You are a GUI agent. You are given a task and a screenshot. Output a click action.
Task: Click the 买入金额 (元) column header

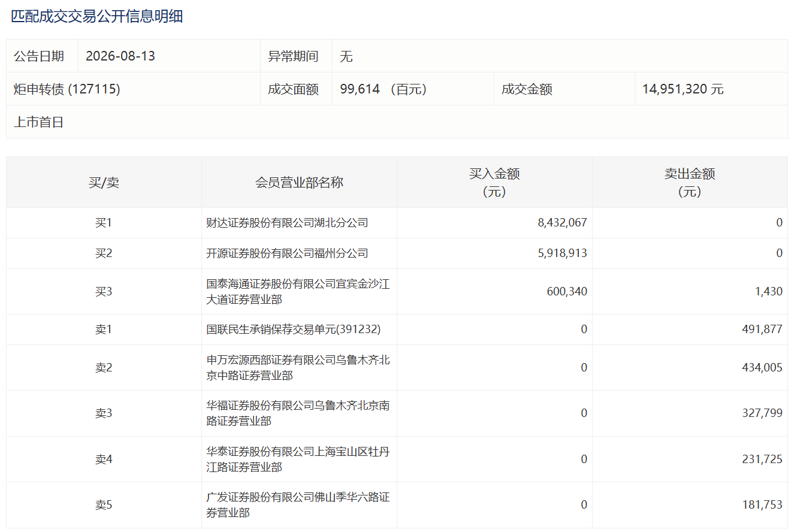point(494,183)
